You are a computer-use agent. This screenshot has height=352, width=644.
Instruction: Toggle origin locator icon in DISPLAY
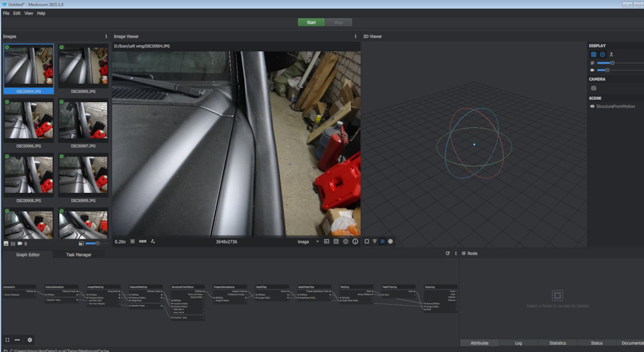(611, 54)
